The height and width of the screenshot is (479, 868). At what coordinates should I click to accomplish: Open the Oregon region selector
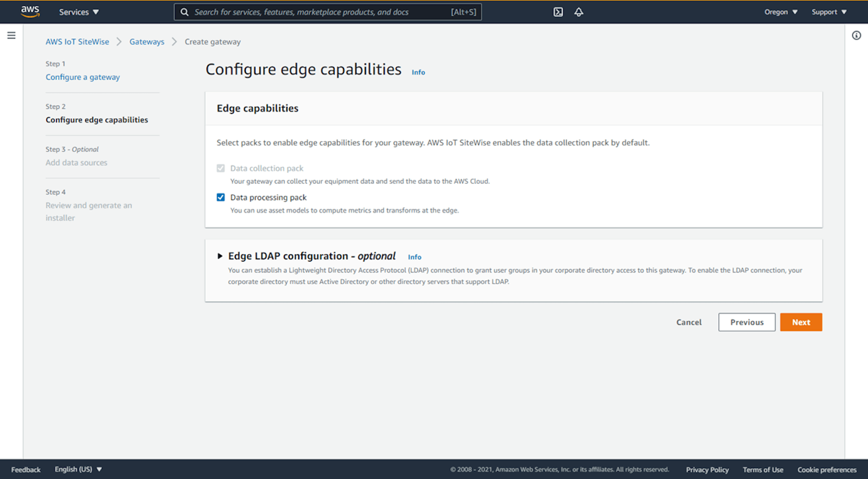781,12
